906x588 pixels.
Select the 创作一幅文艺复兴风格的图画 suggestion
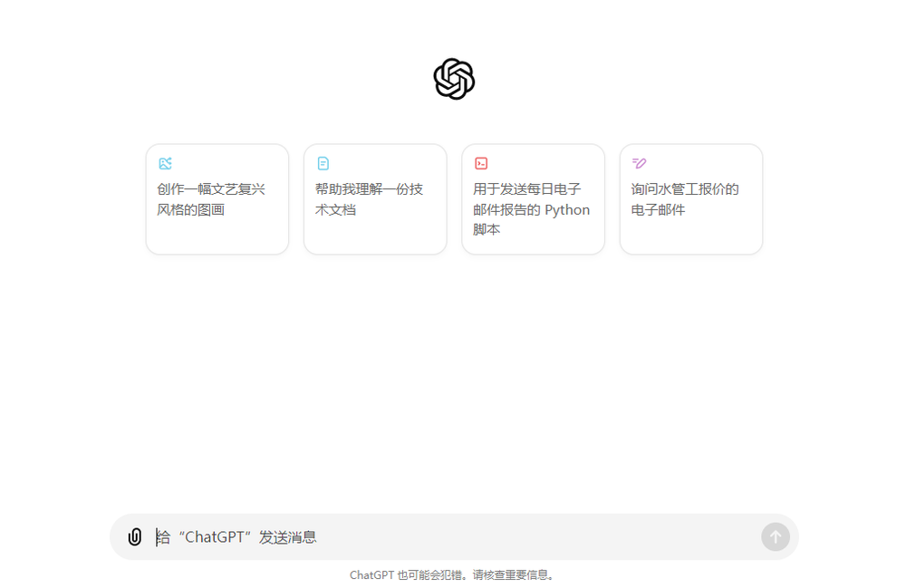click(x=217, y=199)
